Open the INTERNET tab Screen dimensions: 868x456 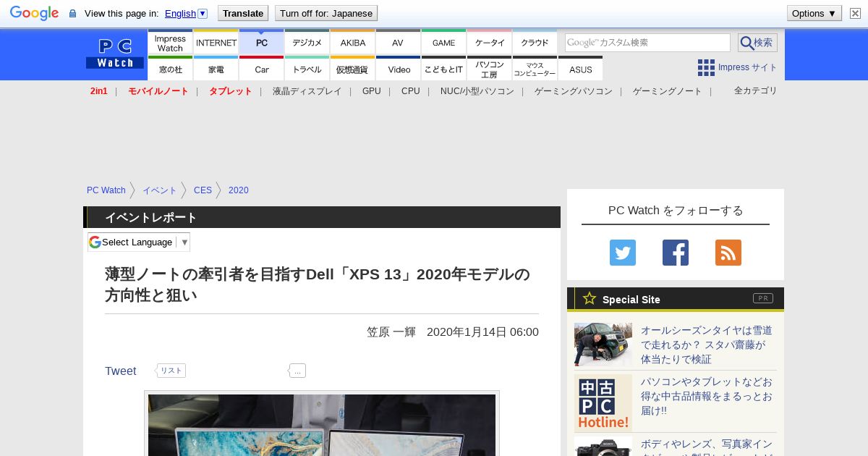(216, 43)
